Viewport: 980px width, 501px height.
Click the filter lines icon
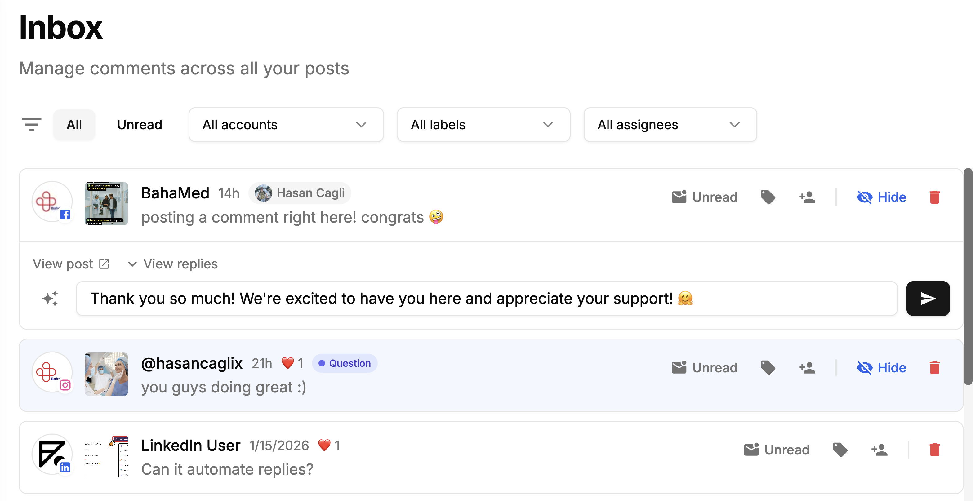pos(32,124)
